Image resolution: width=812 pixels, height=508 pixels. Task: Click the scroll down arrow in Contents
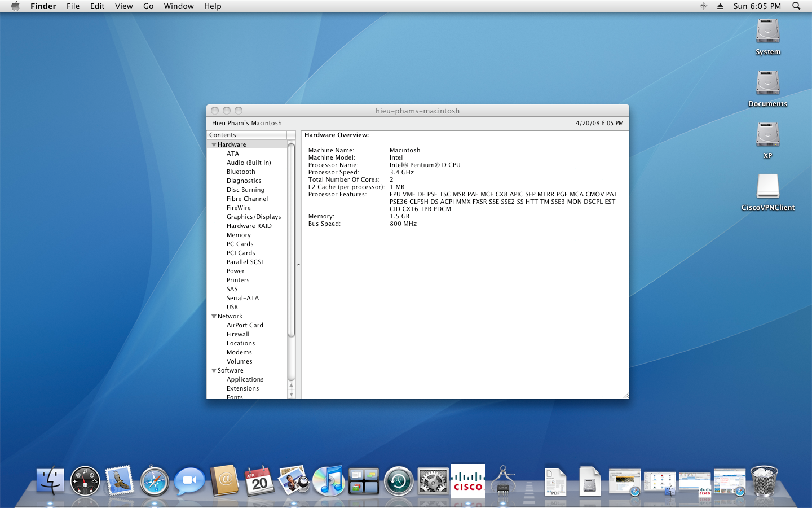pos(292,395)
